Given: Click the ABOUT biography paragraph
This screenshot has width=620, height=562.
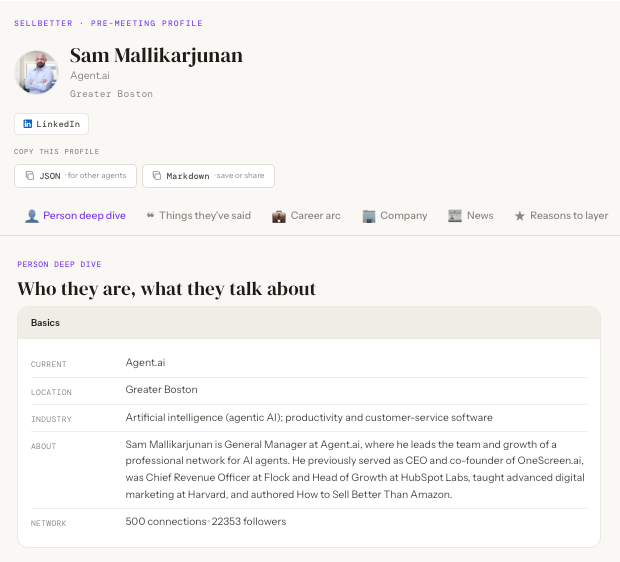Looking at the screenshot, I should (355, 469).
